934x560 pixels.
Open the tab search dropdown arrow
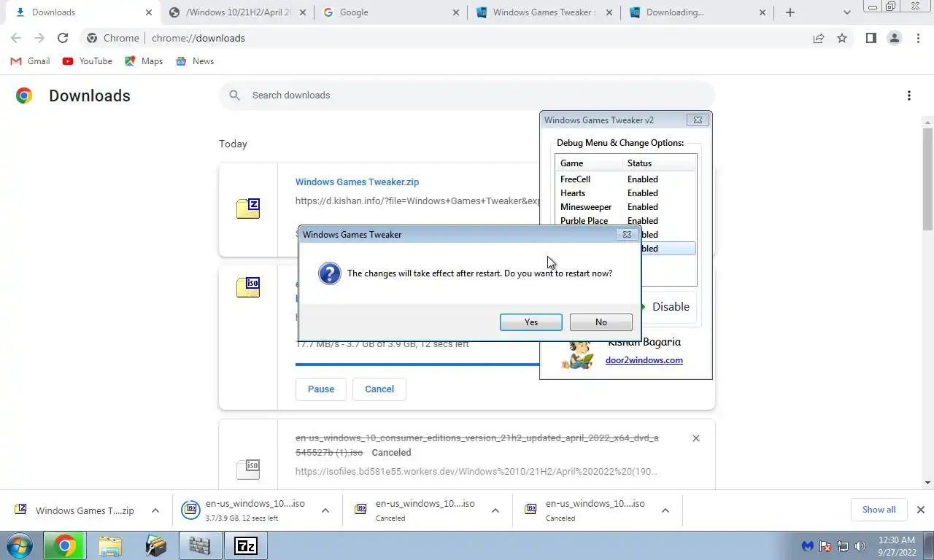[846, 12]
